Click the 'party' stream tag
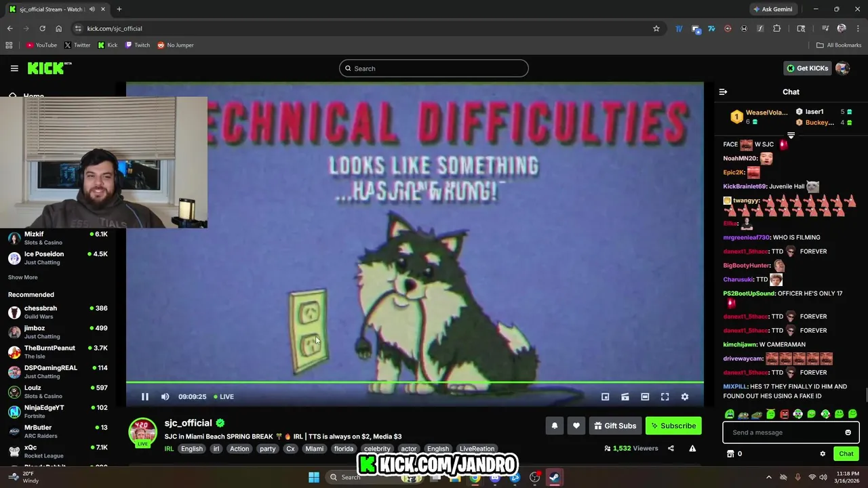Image resolution: width=868 pixels, height=488 pixels. 267,449
